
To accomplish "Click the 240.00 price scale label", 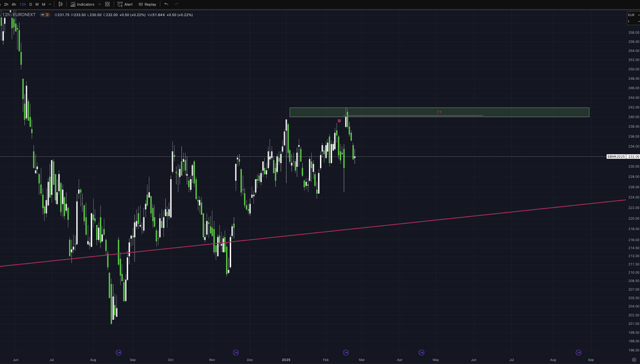I will pyautogui.click(x=634, y=117).
